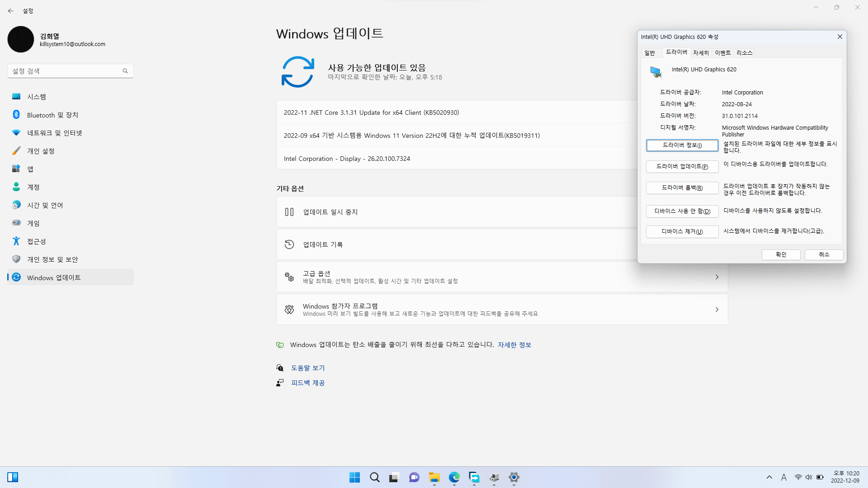Image resolution: width=868 pixels, height=488 pixels.
Task: Click 드라이버 롤백 (Roll Back Driver) button
Action: [682, 188]
